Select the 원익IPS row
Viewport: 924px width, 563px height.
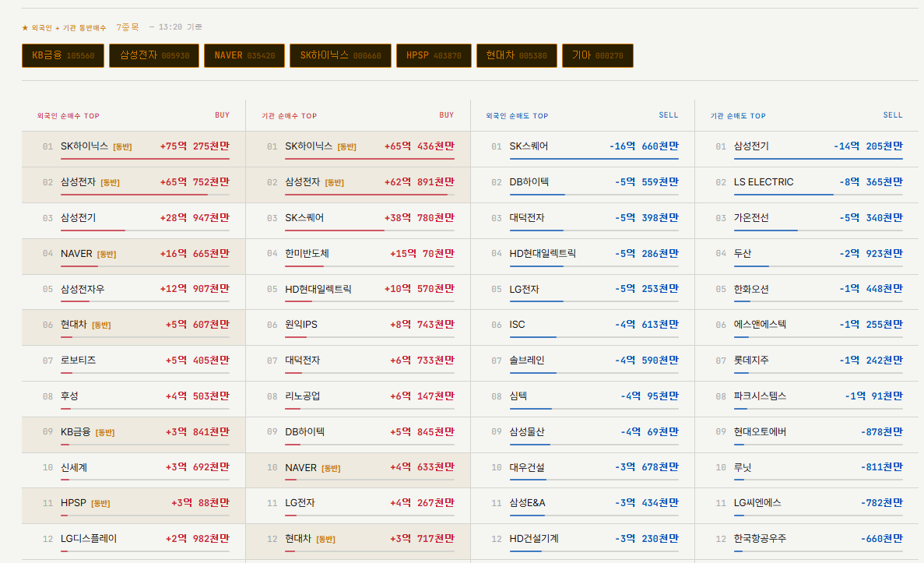(358, 328)
